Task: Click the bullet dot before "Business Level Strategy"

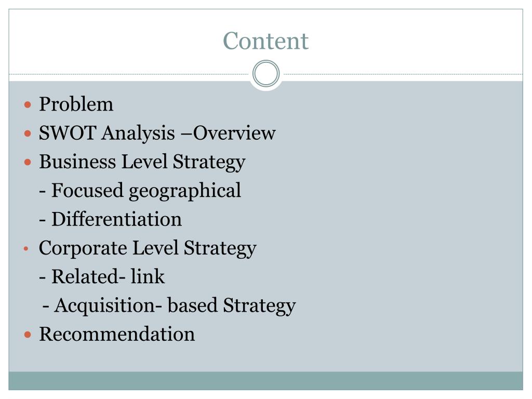Action: pos(29,163)
